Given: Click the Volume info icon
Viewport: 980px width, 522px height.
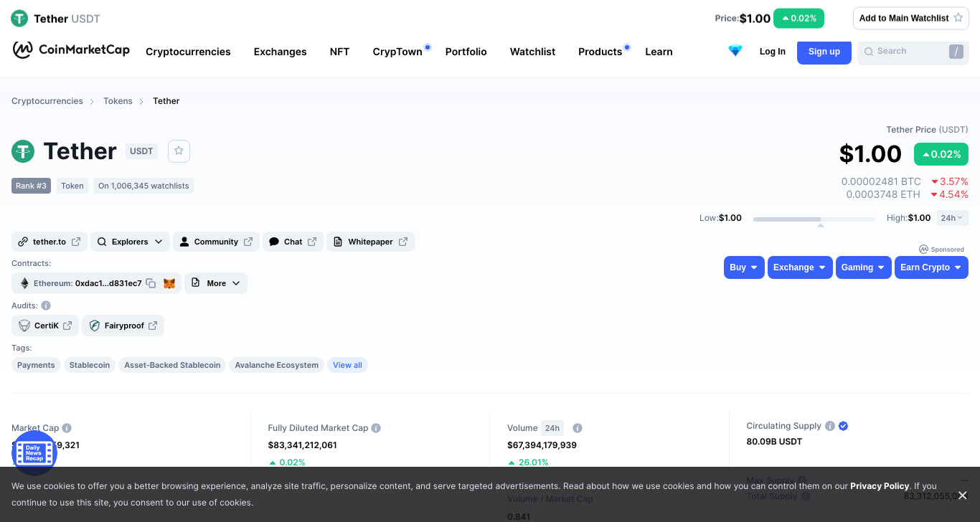Looking at the screenshot, I should click(x=578, y=428).
